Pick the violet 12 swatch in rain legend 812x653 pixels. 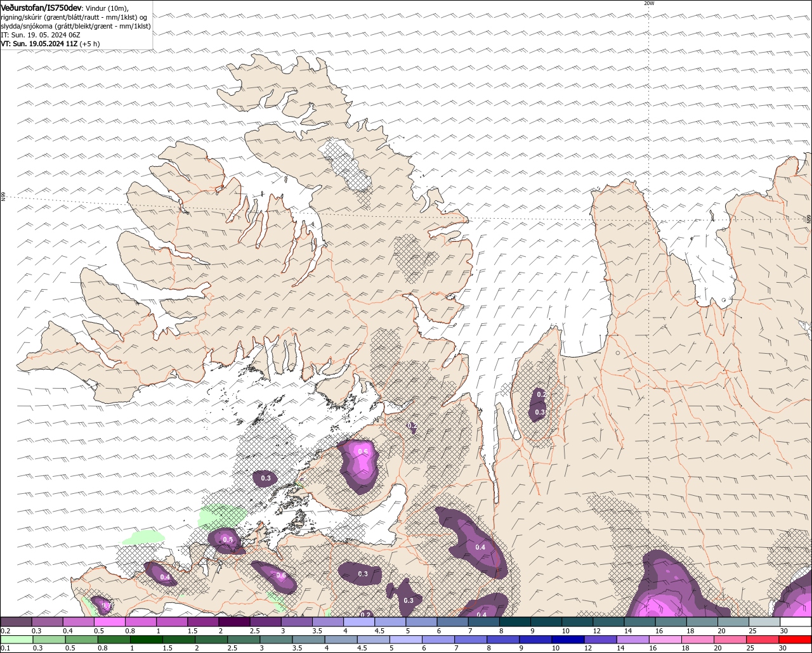(601, 639)
